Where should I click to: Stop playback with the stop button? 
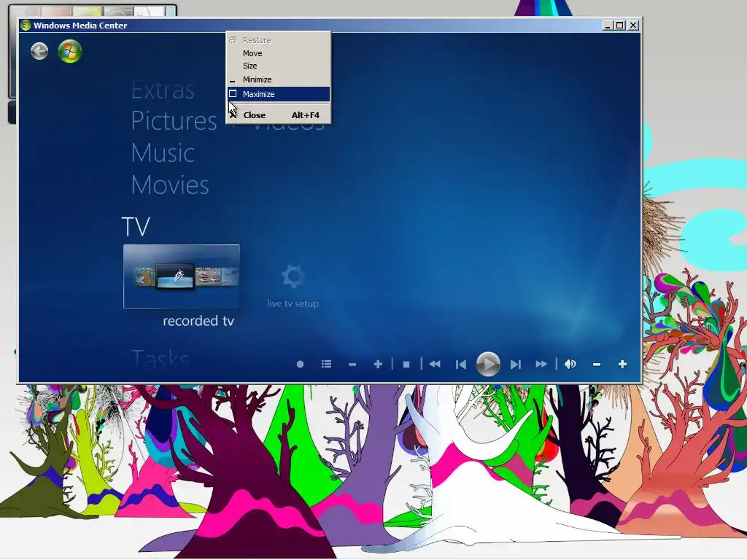(x=406, y=365)
